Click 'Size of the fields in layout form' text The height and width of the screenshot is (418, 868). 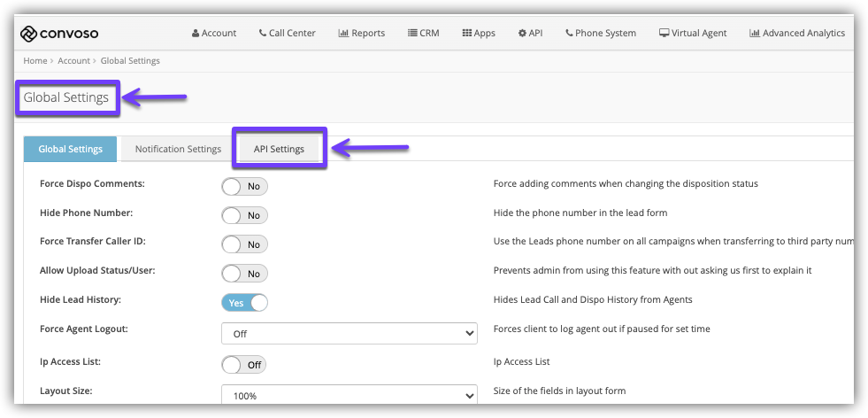click(x=560, y=391)
